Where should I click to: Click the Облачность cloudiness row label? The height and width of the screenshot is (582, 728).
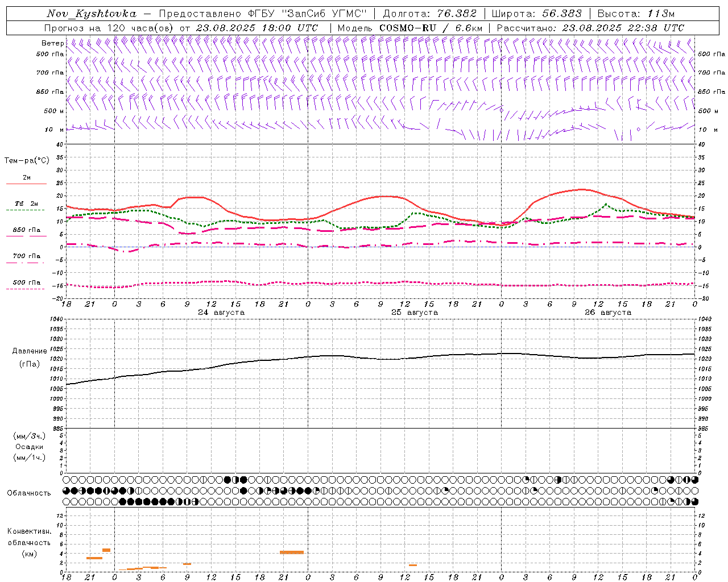[x=29, y=493]
